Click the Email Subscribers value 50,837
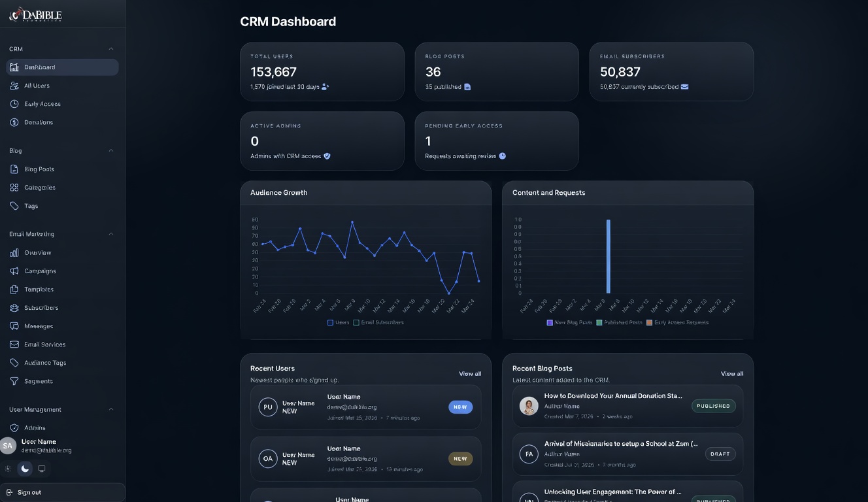Screen dimensions: 868x502 (x=620, y=72)
